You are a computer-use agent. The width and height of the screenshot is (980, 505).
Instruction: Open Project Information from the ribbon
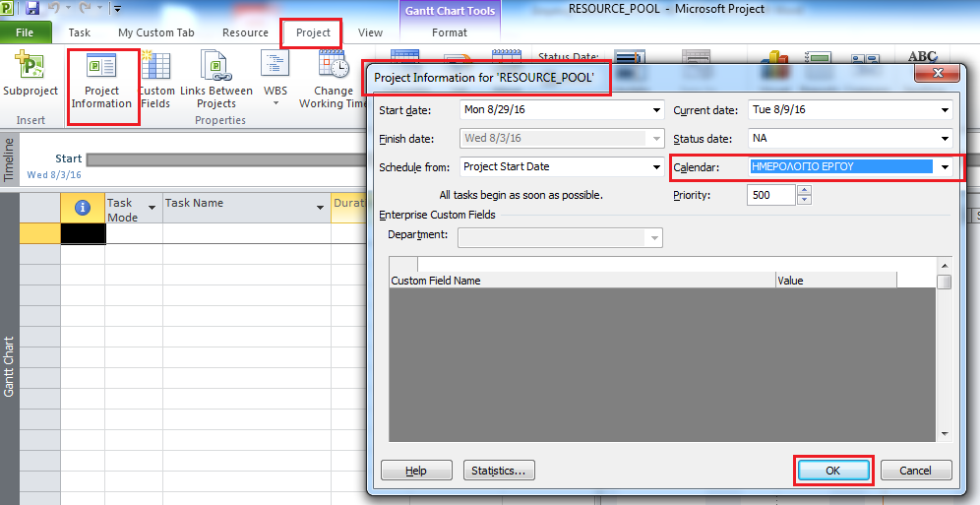(x=101, y=82)
